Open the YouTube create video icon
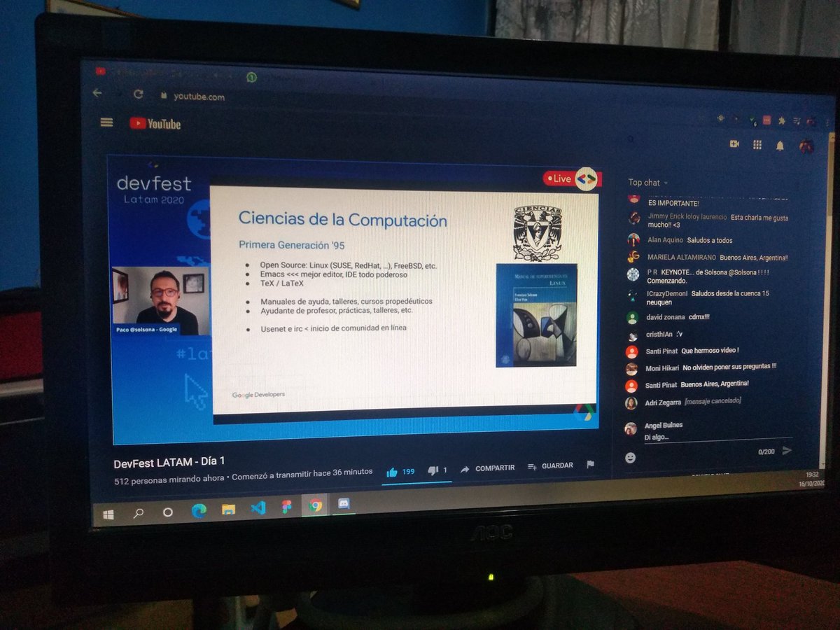The image size is (840, 630). (735, 145)
